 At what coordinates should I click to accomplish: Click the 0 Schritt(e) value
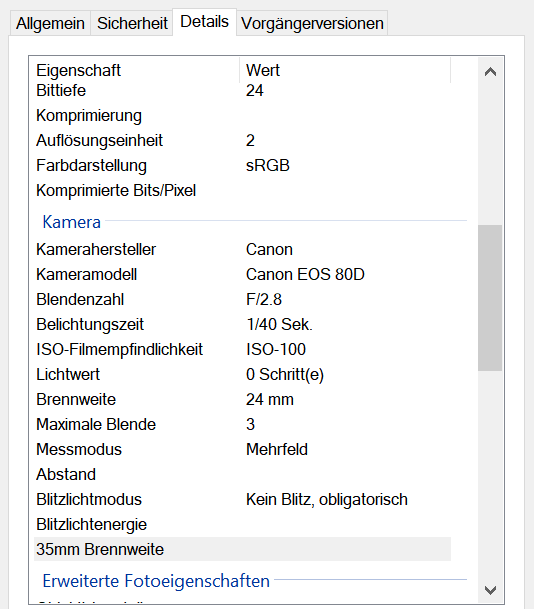pyautogui.click(x=285, y=374)
